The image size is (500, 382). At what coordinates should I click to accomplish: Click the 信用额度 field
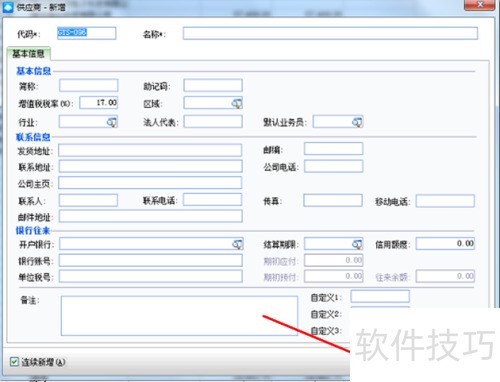tap(445, 244)
